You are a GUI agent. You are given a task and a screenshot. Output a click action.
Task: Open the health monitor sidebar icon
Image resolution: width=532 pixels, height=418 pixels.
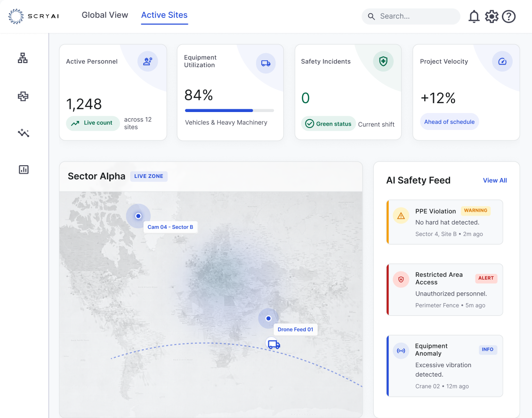click(x=23, y=96)
